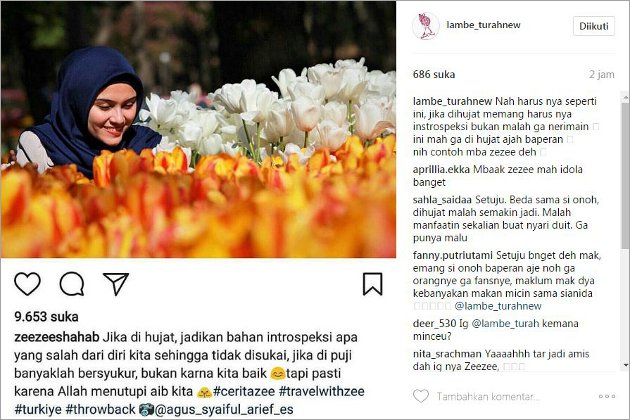Like the post with the large heart icon

click(x=27, y=284)
